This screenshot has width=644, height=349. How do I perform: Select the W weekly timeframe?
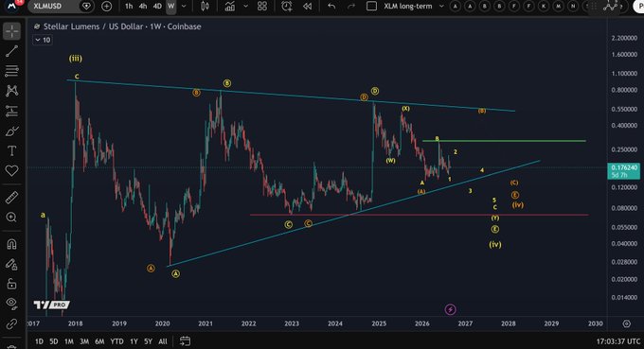click(171, 7)
